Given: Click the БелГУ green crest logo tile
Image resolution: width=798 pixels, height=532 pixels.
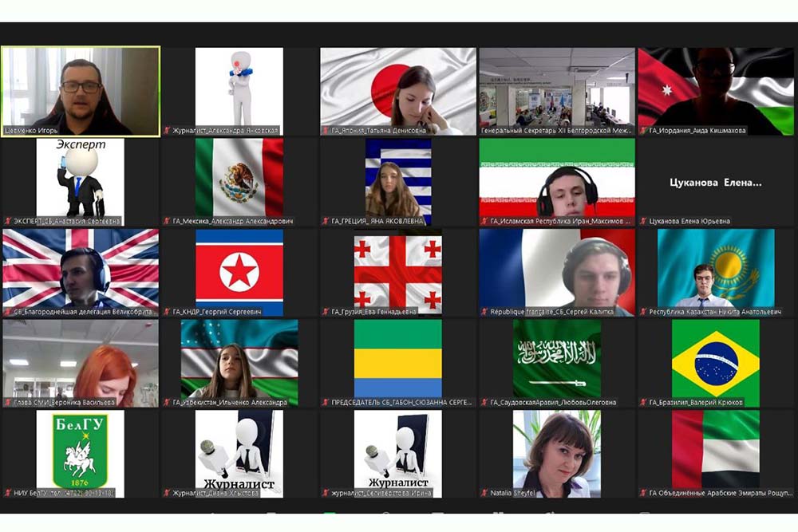Looking at the screenshot, I should 80,449.
